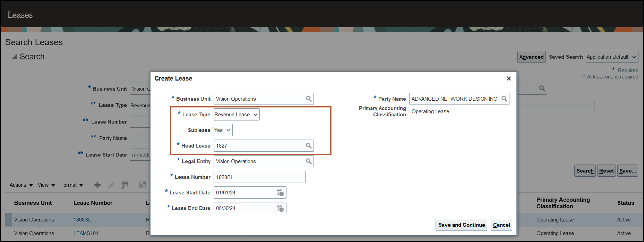Image resolution: width=644 pixels, height=242 pixels.
Task: Open Business Unit search icon in Create Lease
Action: (x=309, y=99)
